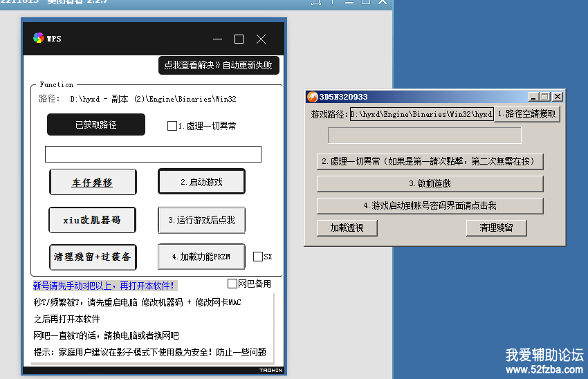This screenshot has width=588, height=379.
Task: Click the 提示:家庭用户建议 text line
Action: tap(149, 352)
